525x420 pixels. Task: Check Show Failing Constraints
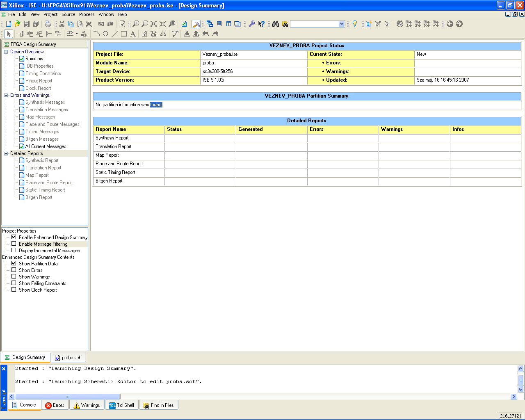pos(14,283)
